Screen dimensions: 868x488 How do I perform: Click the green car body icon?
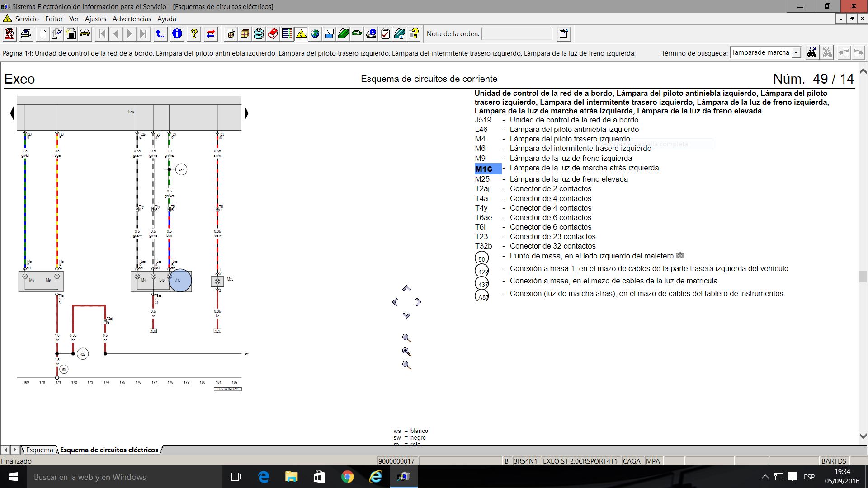coord(357,33)
